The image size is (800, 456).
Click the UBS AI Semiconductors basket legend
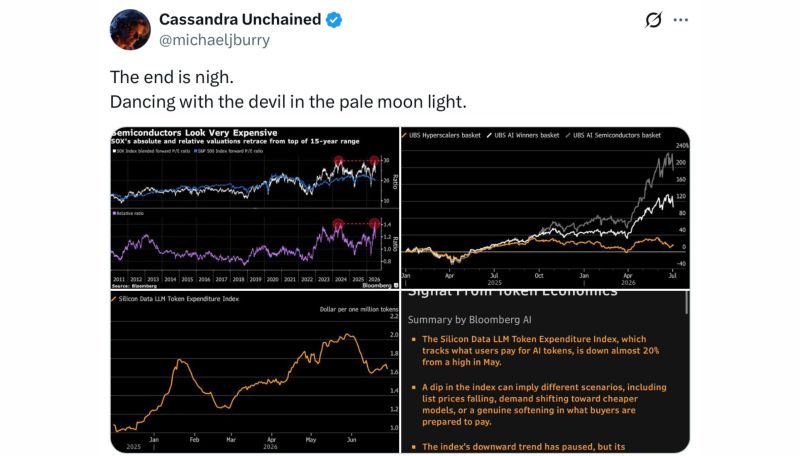[613, 135]
